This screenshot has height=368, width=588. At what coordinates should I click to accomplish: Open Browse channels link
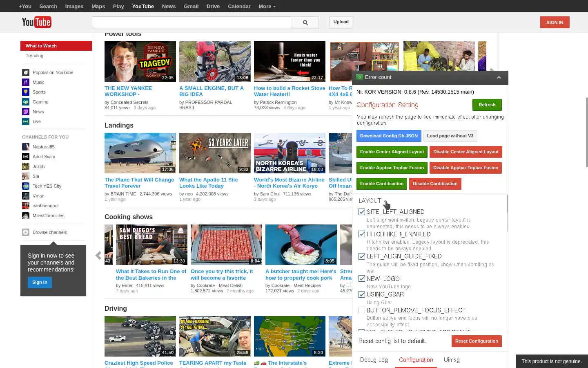[x=50, y=232]
